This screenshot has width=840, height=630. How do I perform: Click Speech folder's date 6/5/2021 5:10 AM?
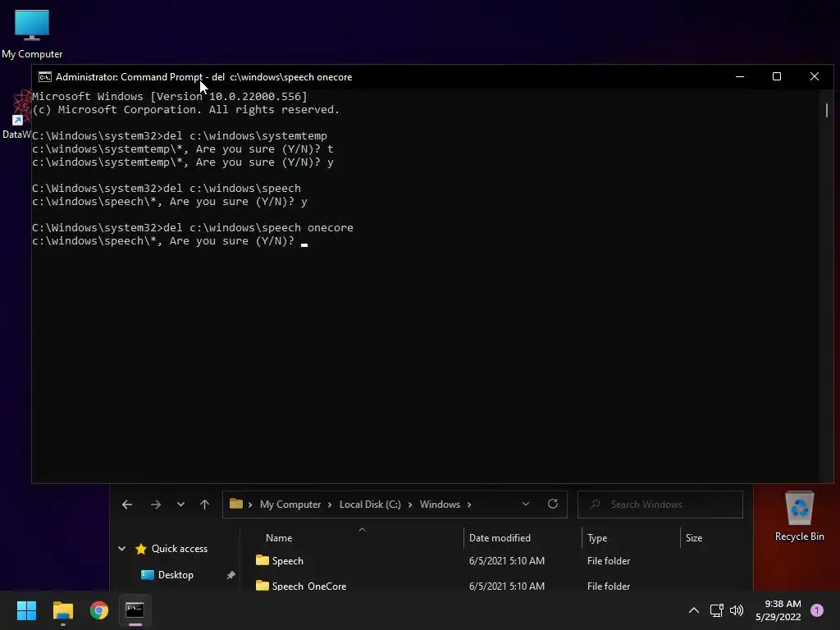click(x=507, y=561)
